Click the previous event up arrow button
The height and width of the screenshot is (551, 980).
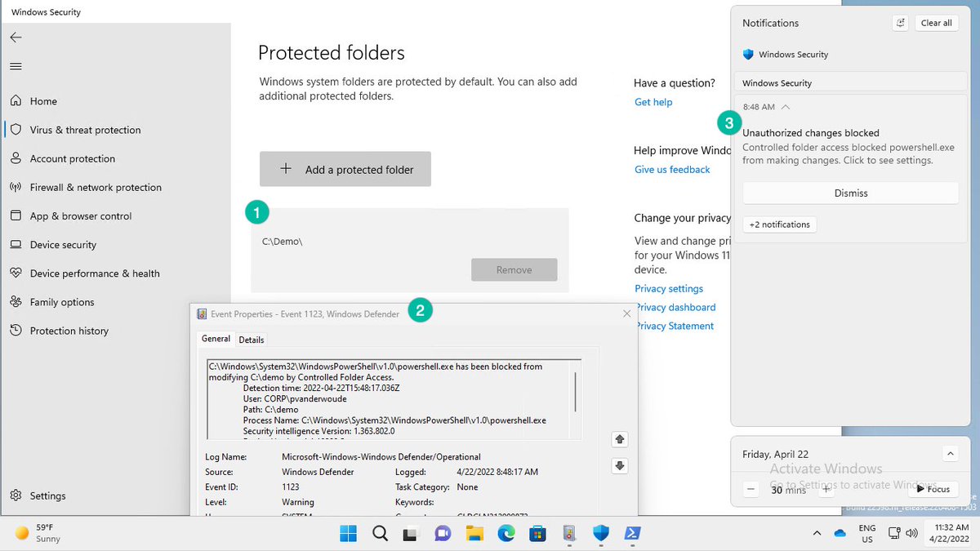[x=620, y=439]
